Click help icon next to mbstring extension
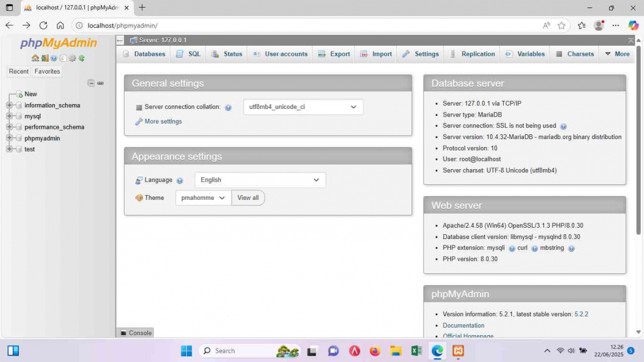 [572, 248]
